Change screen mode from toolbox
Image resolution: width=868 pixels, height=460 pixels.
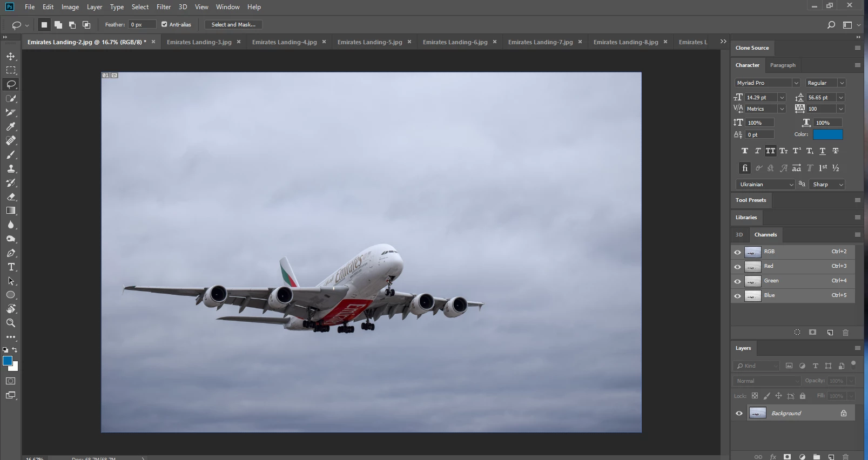click(x=11, y=395)
